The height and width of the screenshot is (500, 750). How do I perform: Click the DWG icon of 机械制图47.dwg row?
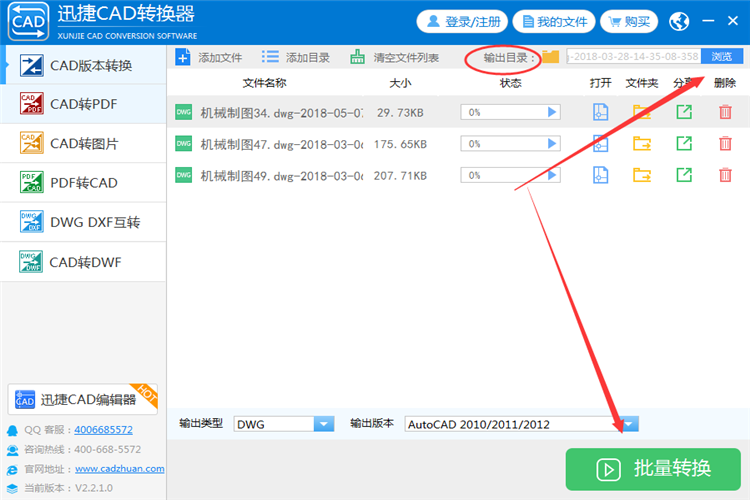[184, 144]
